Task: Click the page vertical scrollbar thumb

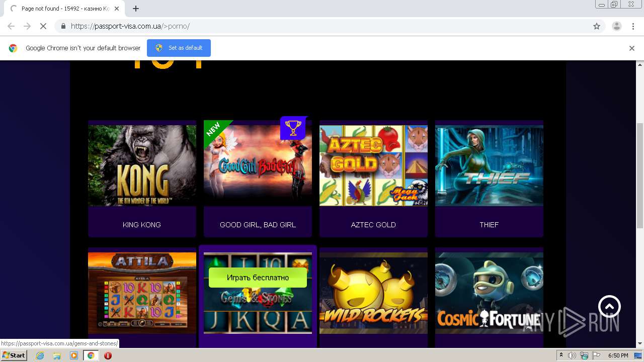Action: (640, 175)
